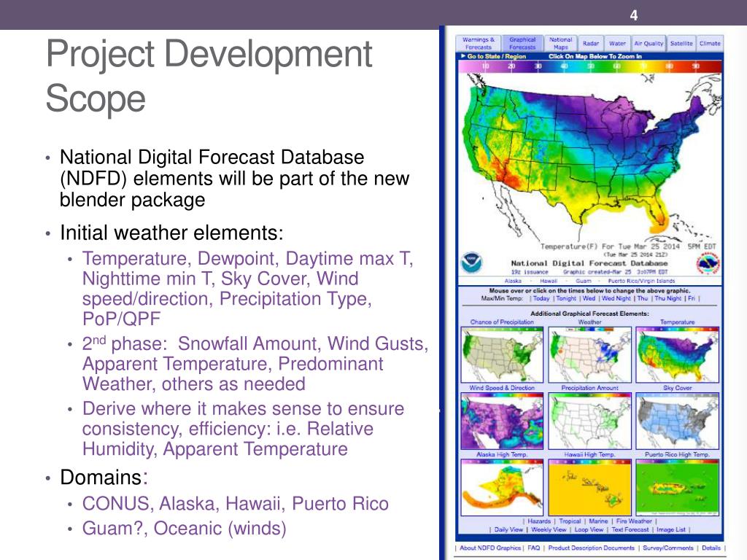Open the Sky Cover thumbnail

point(678,421)
